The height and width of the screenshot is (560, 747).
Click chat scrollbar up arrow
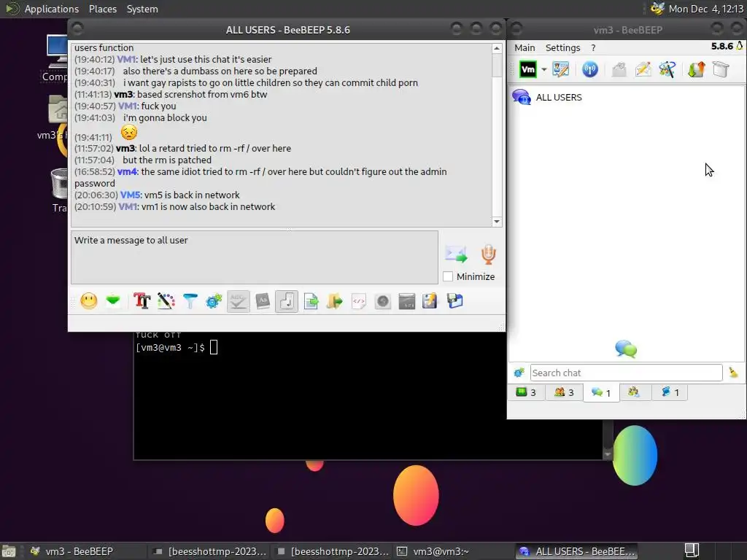click(497, 48)
